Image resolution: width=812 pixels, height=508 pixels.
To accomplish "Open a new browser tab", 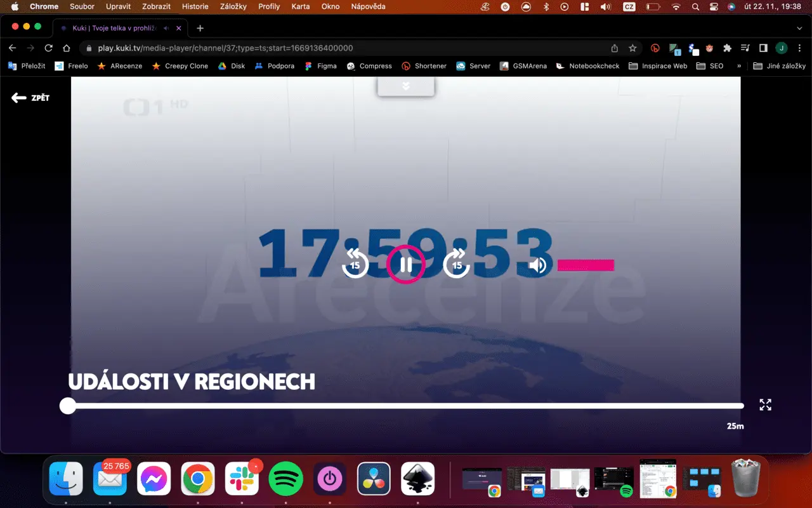I will (200, 29).
